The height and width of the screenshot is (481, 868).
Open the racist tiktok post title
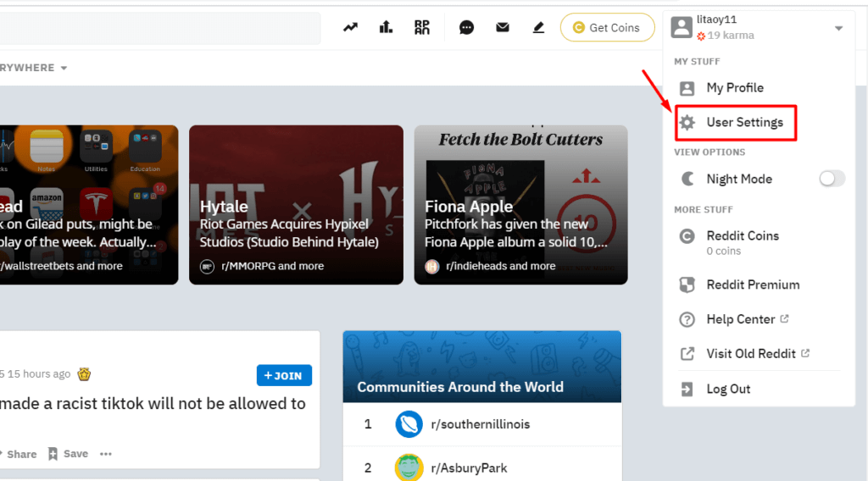tap(153, 404)
